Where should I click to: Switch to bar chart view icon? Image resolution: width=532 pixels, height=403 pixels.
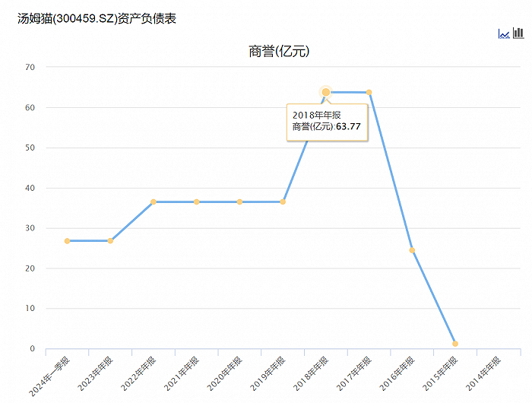[518, 33]
